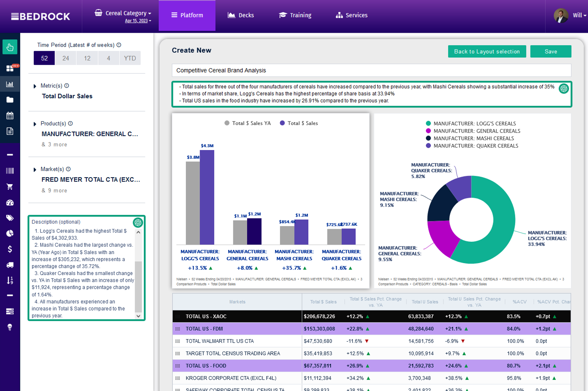Click Back to Layout selection button
This screenshot has width=588, height=391.
tap(487, 51)
